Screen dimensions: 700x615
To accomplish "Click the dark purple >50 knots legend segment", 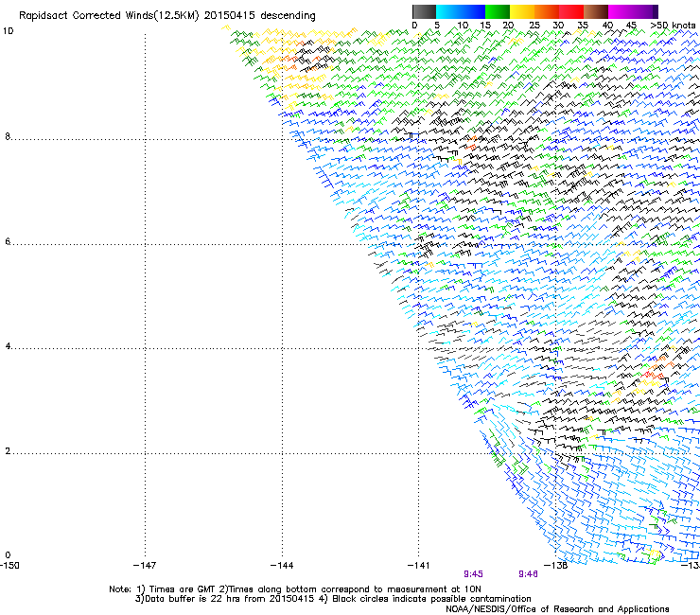I will [655, 11].
